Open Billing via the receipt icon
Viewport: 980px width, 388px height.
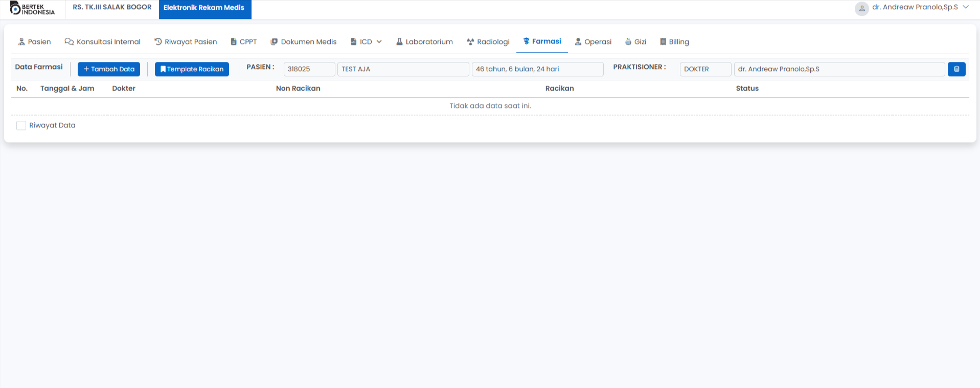point(663,42)
